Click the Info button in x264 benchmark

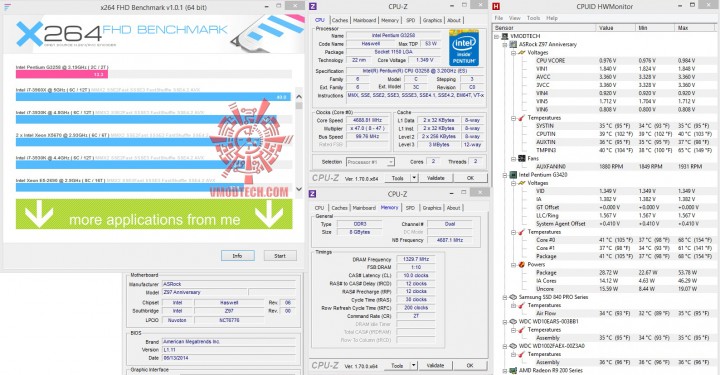(x=237, y=256)
